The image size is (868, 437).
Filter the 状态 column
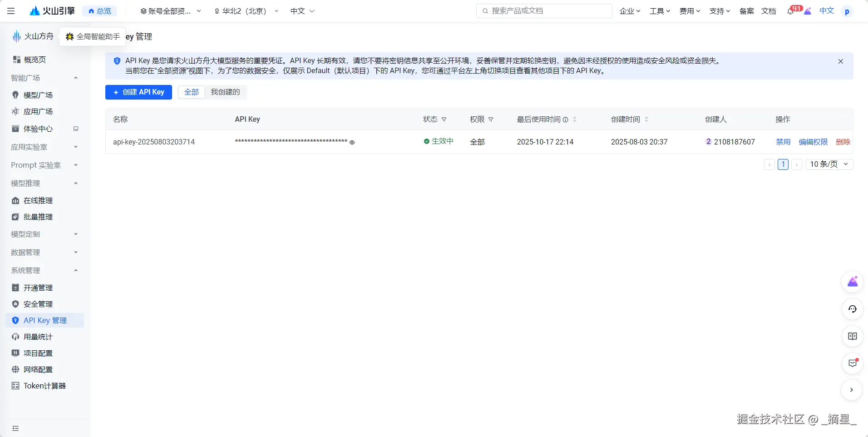[444, 119]
